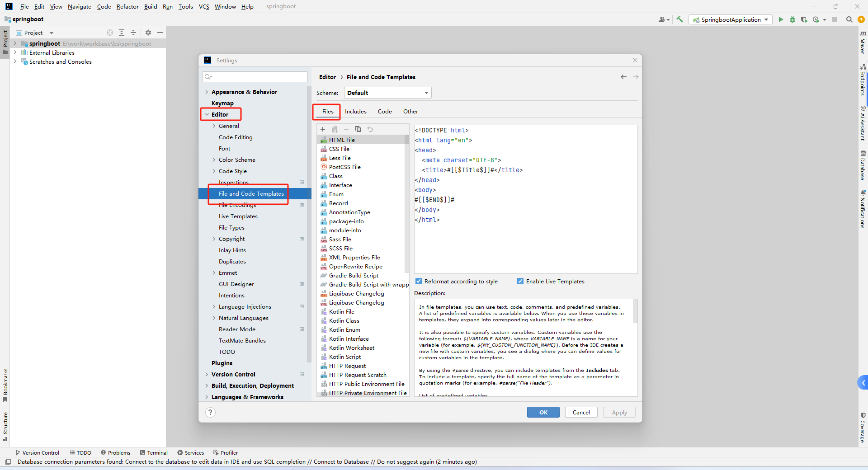Open the Maven tool window stripe
Viewport: 868px width, 470px height.
(863, 42)
